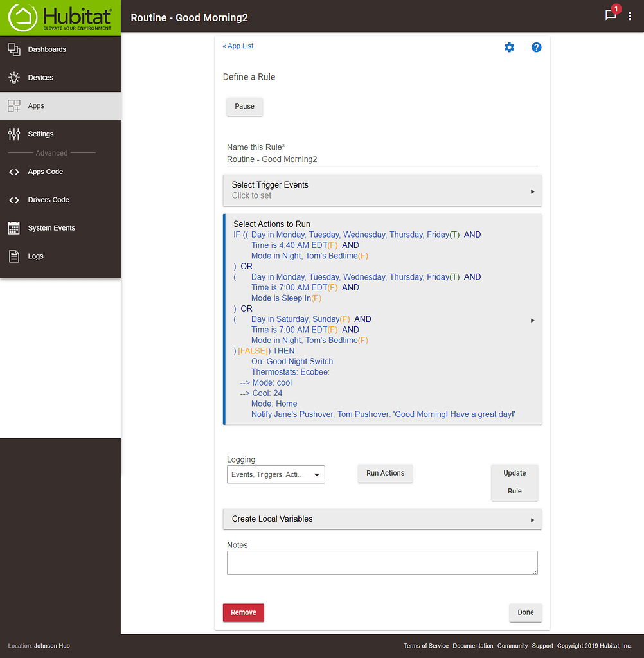Image resolution: width=644 pixels, height=658 pixels.
Task: Expand Select Trigger Events section
Action: (x=382, y=190)
